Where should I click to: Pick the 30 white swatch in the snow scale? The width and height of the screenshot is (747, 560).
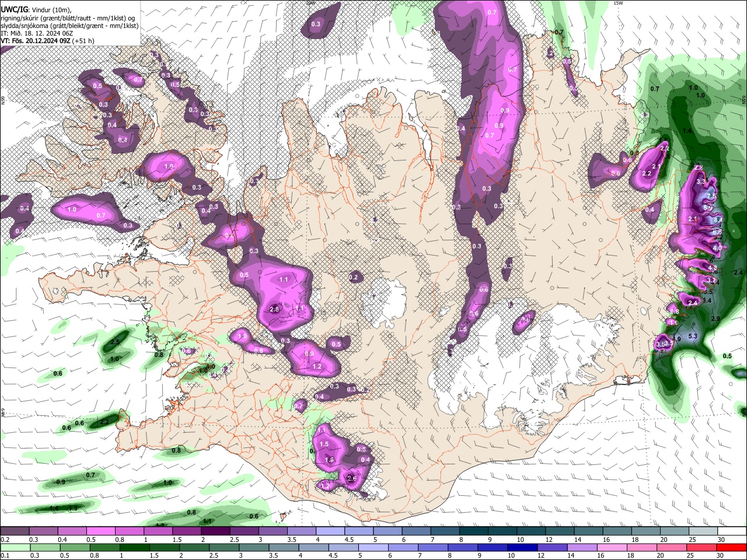tap(732, 532)
